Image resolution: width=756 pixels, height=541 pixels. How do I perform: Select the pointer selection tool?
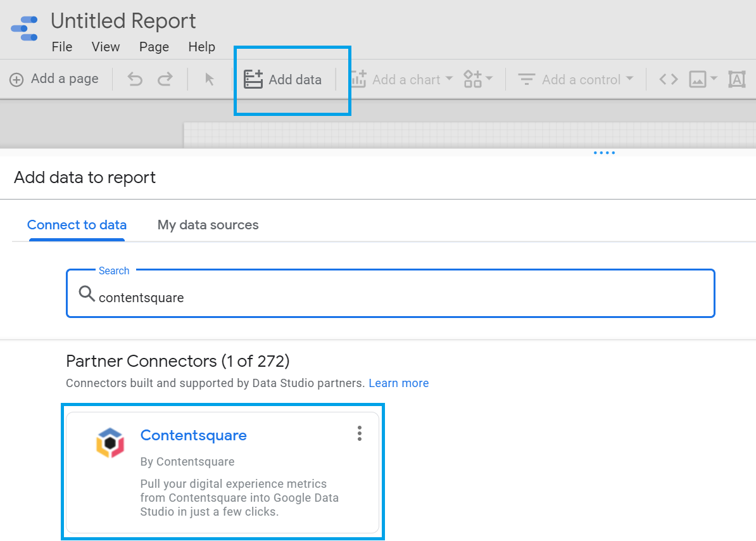[x=209, y=79]
